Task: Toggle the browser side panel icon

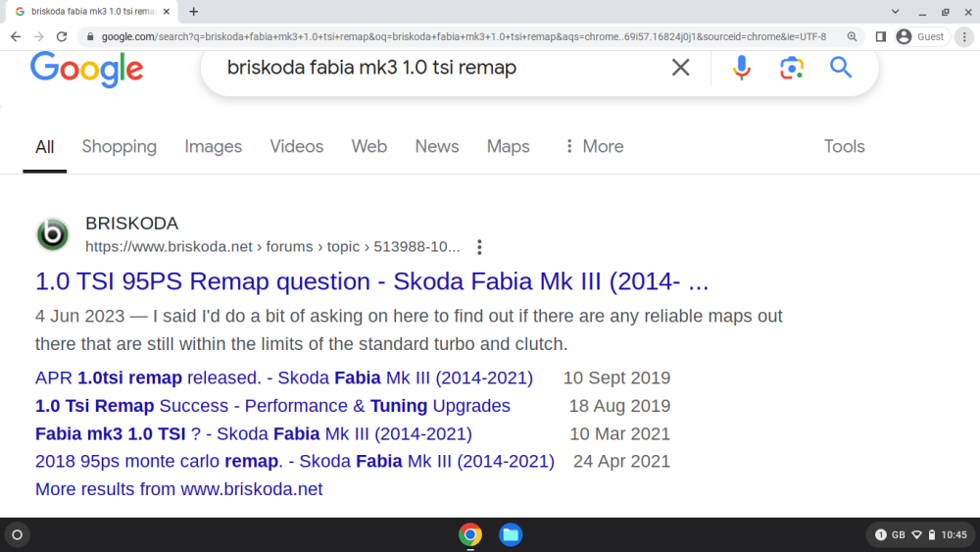Action: tap(881, 37)
